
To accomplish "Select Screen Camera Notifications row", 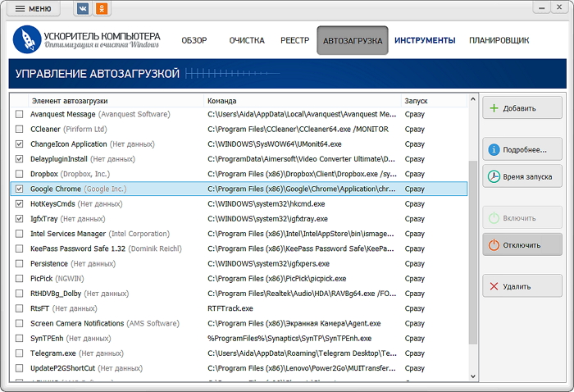I will pos(239,324).
